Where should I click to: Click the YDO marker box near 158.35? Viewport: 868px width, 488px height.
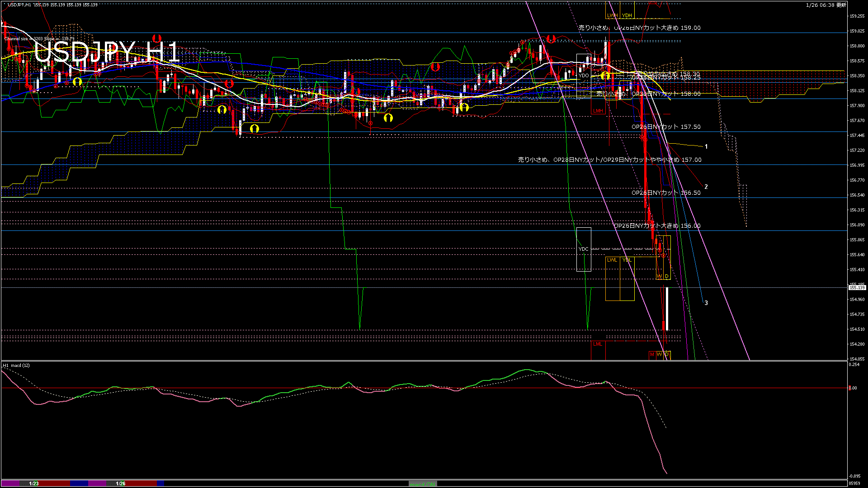pos(584,75)
